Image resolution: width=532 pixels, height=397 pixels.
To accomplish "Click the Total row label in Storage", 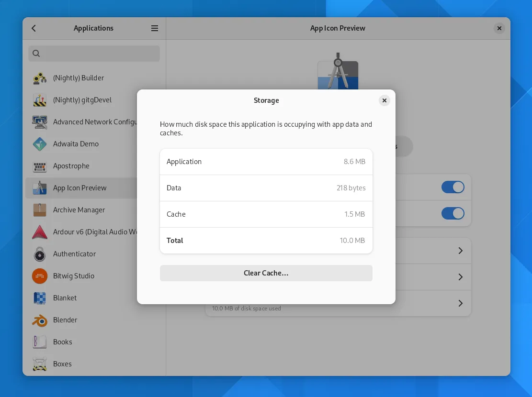I will (x=175, y=241).
